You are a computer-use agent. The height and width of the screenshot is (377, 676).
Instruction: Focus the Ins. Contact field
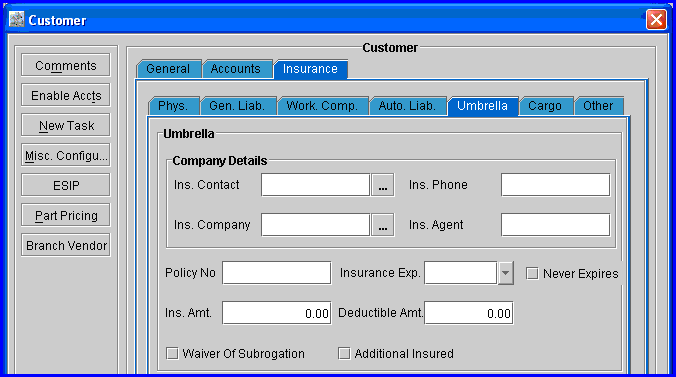click(x=316, y=185)
